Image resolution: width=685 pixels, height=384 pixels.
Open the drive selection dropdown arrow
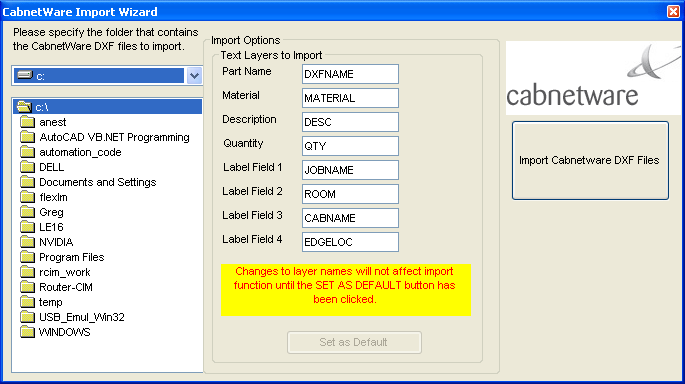click(194, 76)
